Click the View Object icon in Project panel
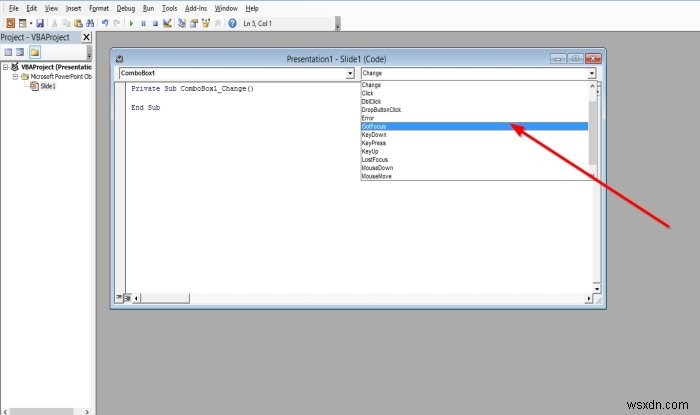The image size is (700, 415). [20, 52]
